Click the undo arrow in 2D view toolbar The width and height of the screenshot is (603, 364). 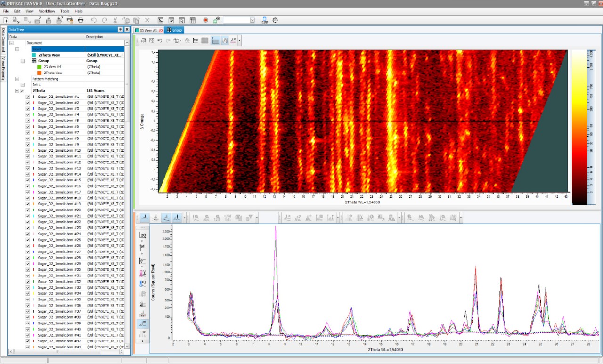coord(160,41)
